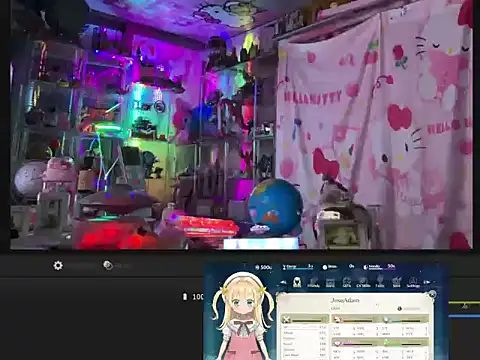The width and height of the screenshot is (480, 360).
Task: Select the character portrait tab in game menu
Action: tap(297, 282)
